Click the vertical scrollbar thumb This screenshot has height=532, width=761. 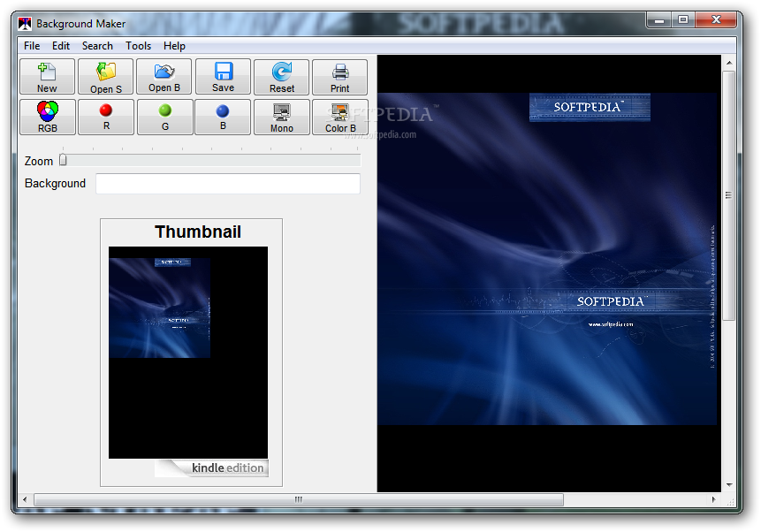point(728,195)
